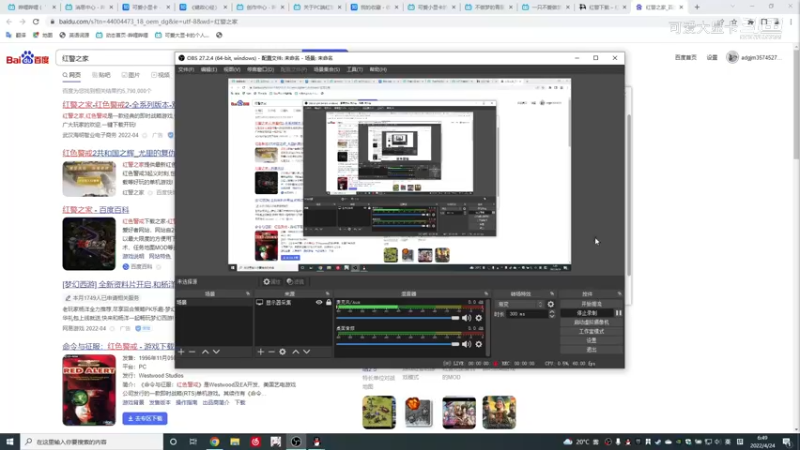Open OBS Edit menu
800x450 pixels.
[x=208, y=69]
